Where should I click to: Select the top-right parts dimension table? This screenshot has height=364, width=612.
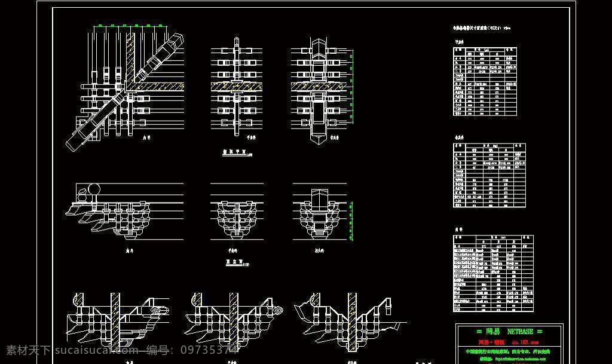pyautogui.click(x=485, y=81)
